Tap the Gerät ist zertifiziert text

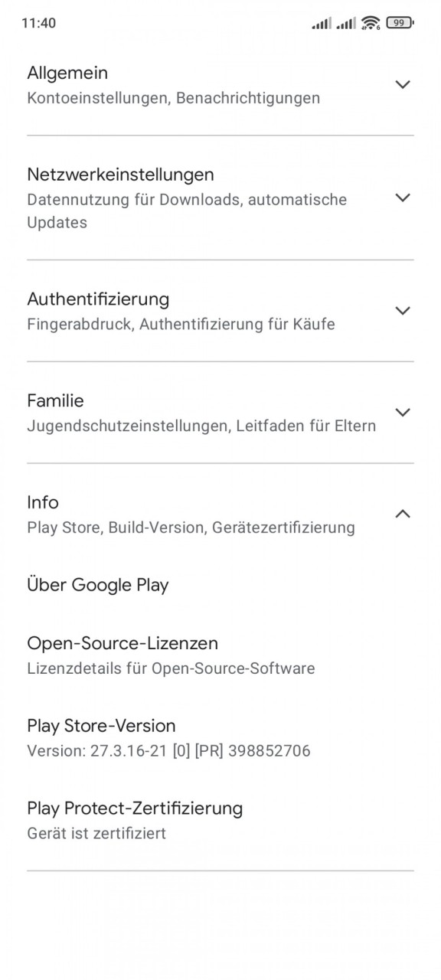(96, 833)
